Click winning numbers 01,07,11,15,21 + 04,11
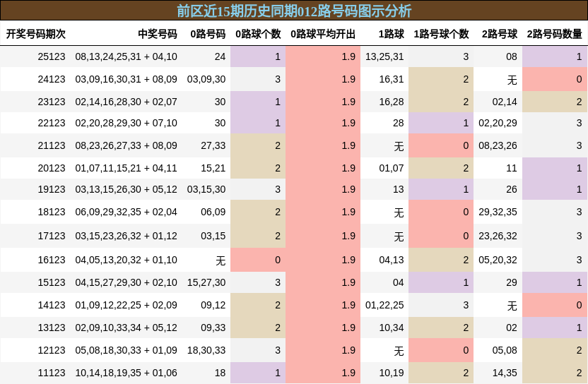The image size is (588, 384). (x=126, y=168)
